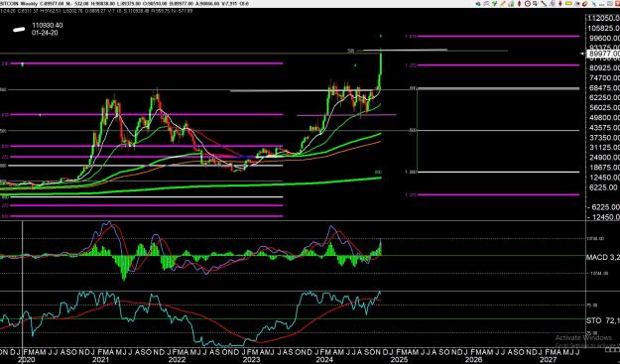Click the dark red diamond toolbar icon
Image resolution: width=620 pixels, height=364 pixels.
(519, 4)
